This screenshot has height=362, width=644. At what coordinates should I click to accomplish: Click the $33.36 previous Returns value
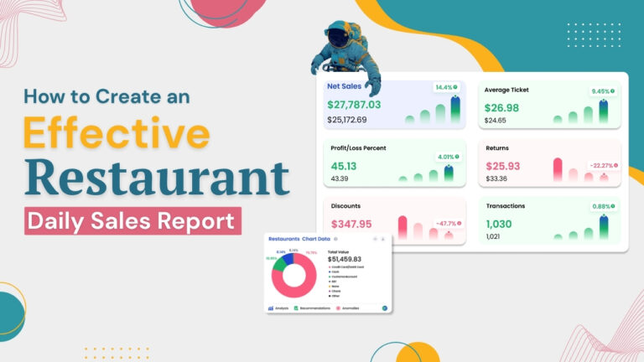(496, 178)
